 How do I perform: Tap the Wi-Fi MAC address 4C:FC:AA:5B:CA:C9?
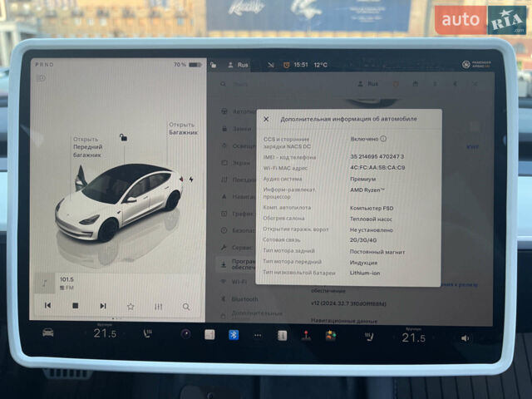[x=377, y=168]
